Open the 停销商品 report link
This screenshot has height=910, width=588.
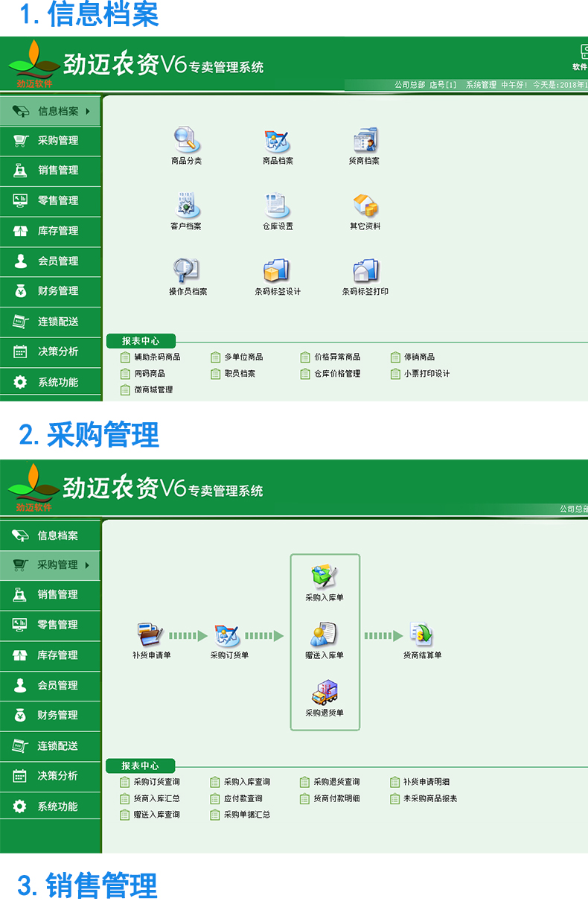(413, 357)
